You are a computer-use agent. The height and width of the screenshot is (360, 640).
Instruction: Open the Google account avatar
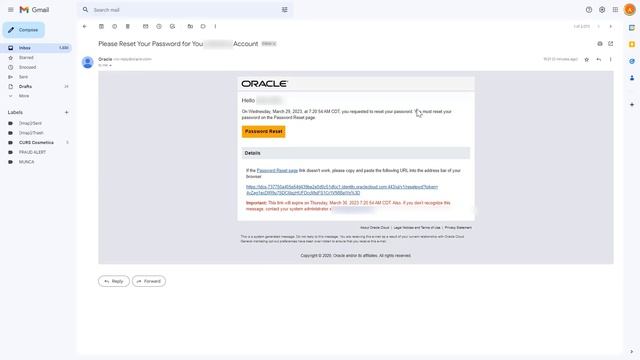pyautogui.click(x=629, y=10)
